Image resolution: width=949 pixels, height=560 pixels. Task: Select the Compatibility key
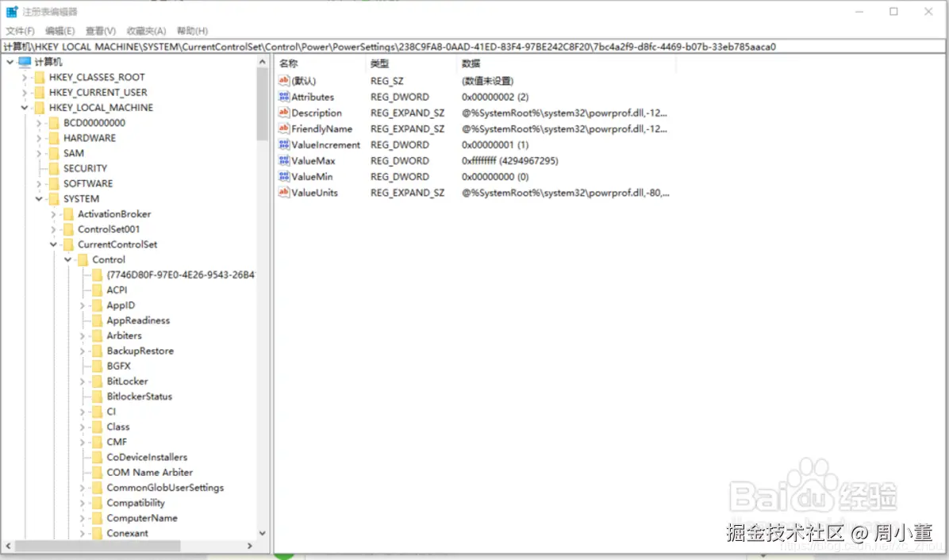[136, 503]
